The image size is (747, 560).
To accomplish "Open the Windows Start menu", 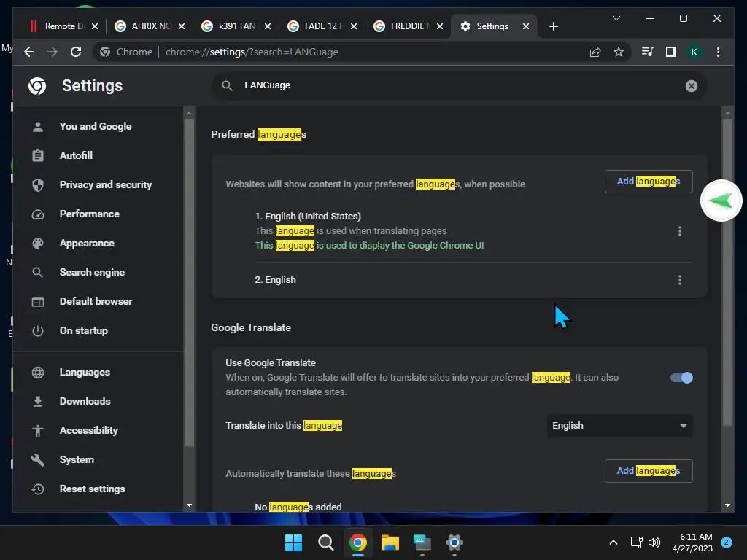I will (293, 542).
